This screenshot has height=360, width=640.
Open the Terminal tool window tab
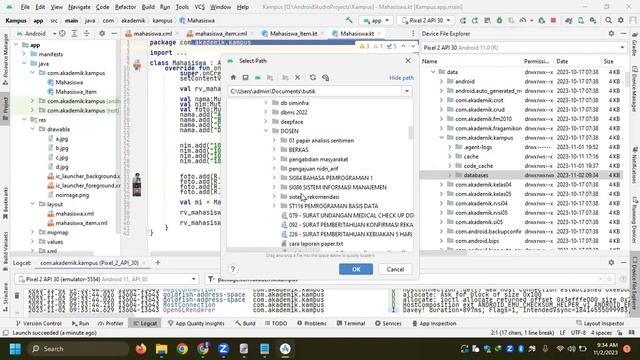pos(351,323)
